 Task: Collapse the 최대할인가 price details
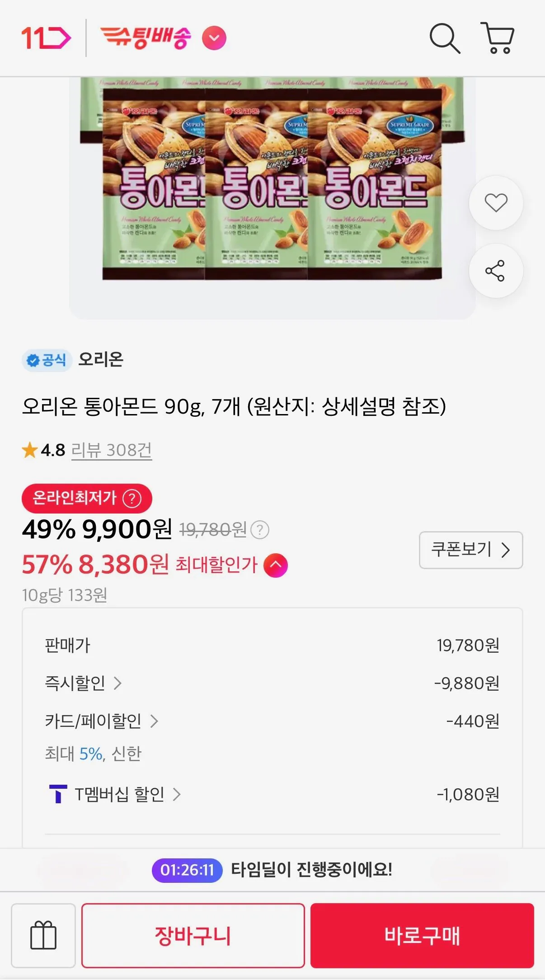click(x=276, y=565)
